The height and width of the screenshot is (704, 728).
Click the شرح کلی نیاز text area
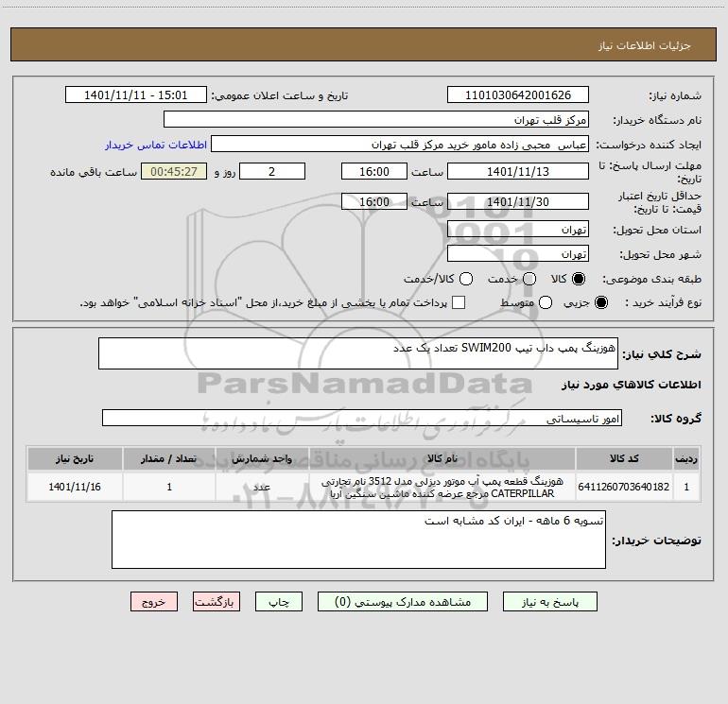pyautogui.click(x=358, y=353)
